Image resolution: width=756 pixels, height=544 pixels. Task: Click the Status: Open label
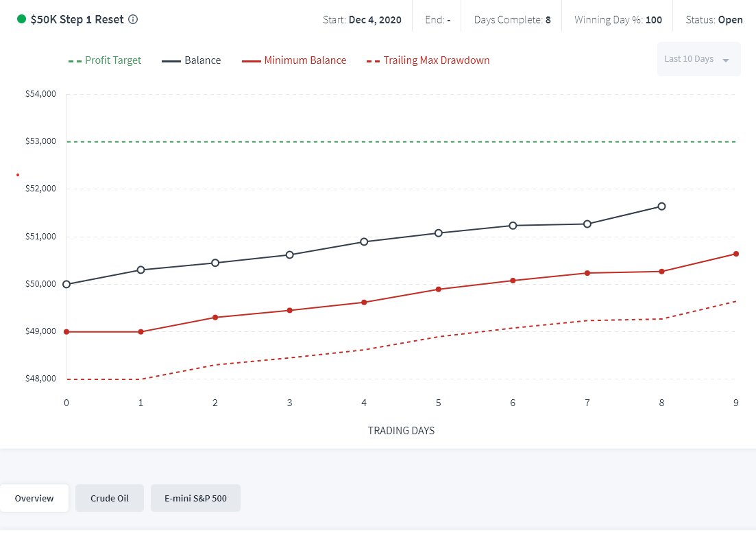coord(714,20)
